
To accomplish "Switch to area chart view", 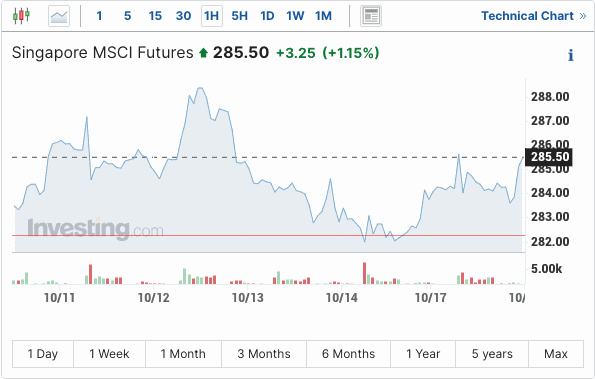I will (x=59, y=16).
